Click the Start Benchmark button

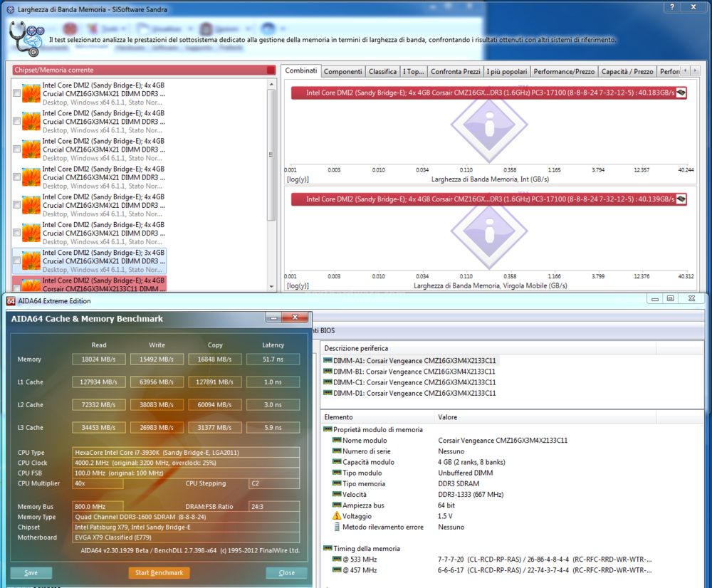click(159, 572)
